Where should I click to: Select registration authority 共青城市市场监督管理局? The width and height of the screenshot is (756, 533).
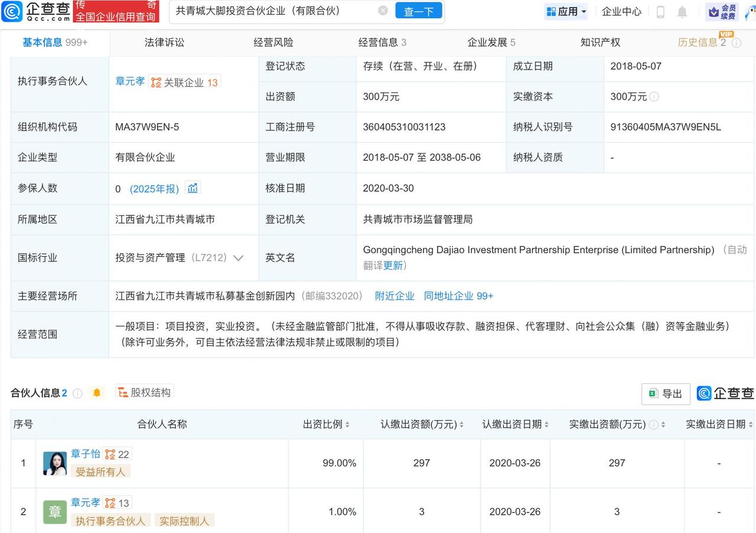tap(418, 220)
